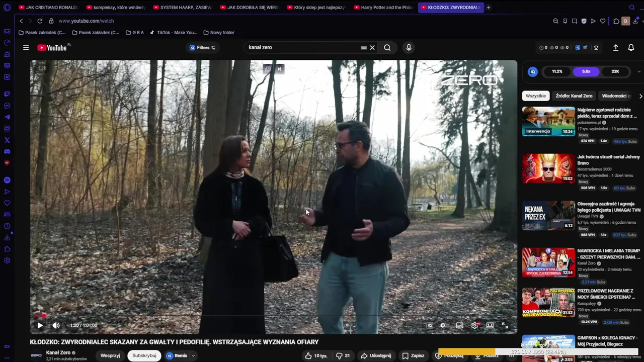
Task: Open Twitch in the browser sidebar
Action: coord(7,94)
